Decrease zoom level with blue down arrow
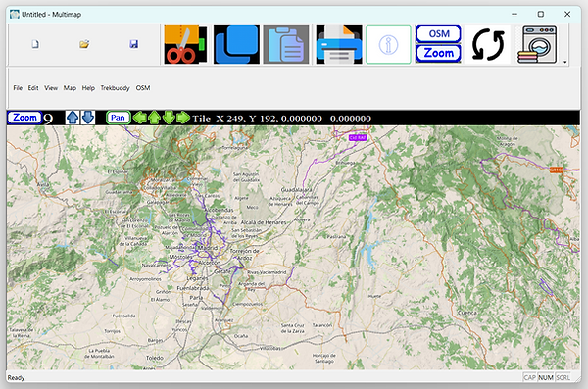This screenshot has width=588, height=389. pyautogui.click(x=88, y=118)
